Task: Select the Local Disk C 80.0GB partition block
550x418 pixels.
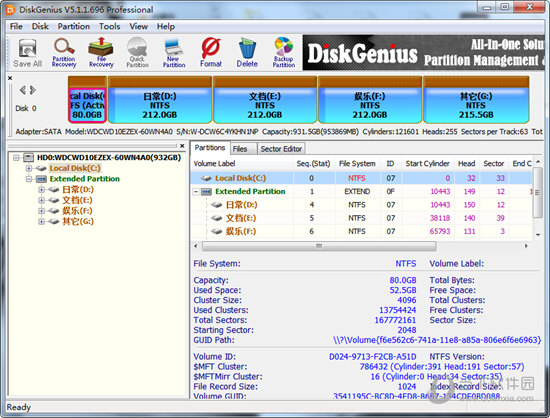Action: click(87, 100)
